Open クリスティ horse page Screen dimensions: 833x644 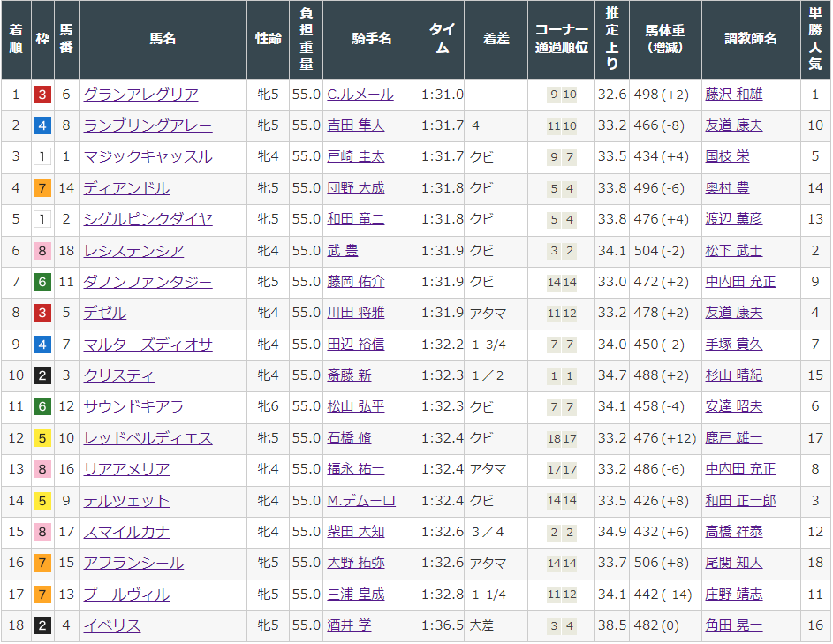[119, 375]
